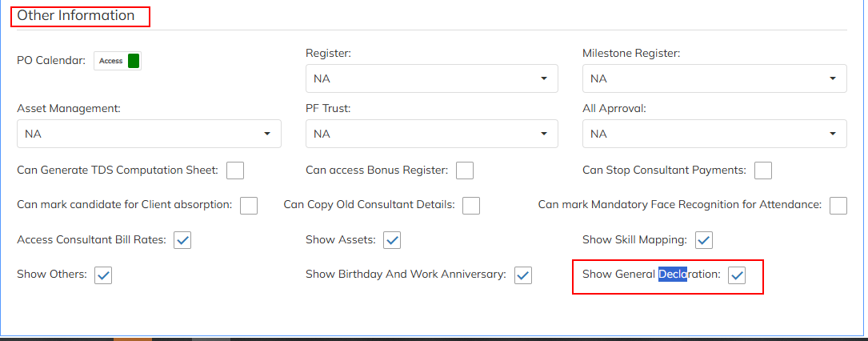Uncheck the Show Skill Mapping box

(704, 240)
